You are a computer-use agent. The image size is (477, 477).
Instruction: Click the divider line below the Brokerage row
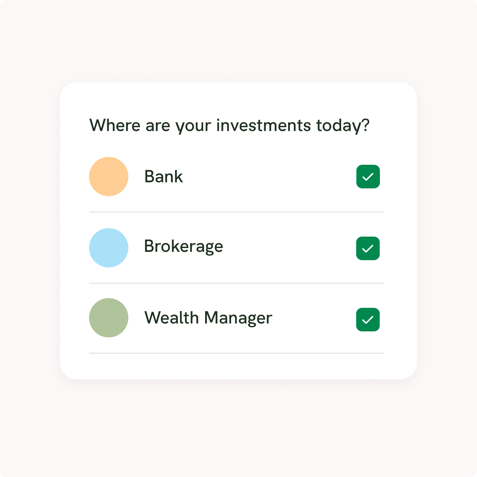(x=236, y=283)
